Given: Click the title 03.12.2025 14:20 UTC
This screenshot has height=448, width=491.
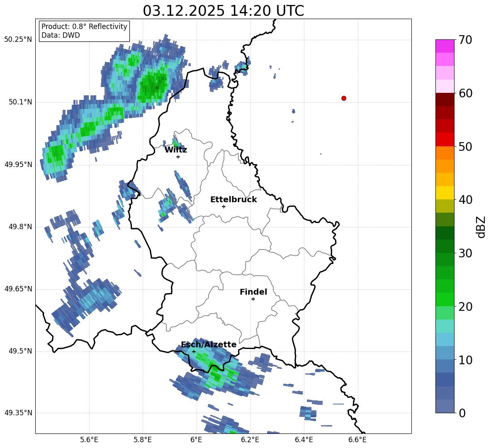Looking at the screenshot, I should [x=223, y=11].
